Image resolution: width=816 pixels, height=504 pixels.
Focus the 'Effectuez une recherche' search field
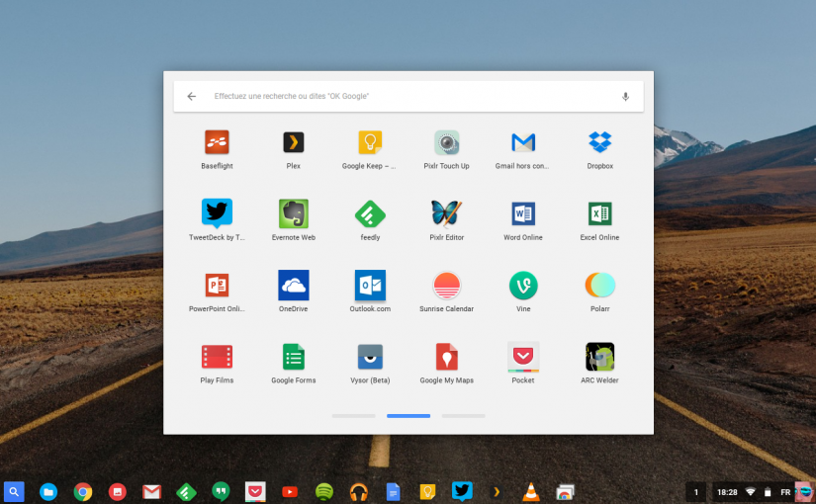tap(408, 96)
